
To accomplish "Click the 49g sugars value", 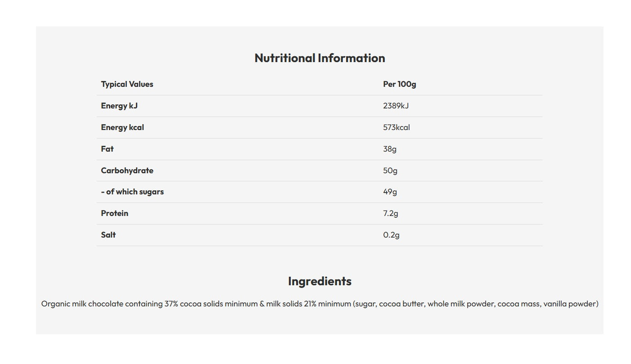I will pyautogui.click(x=390, y=192).
